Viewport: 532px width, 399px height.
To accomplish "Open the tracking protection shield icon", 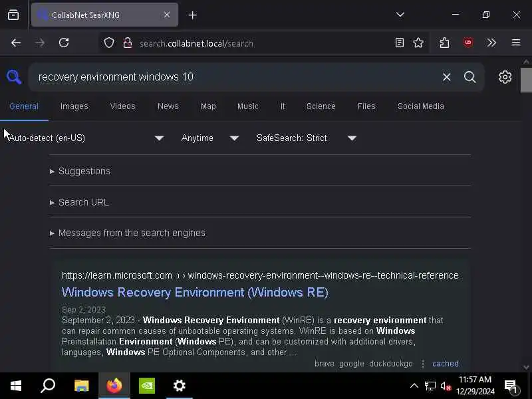I will pyautogui.click(x=109, y=43).
